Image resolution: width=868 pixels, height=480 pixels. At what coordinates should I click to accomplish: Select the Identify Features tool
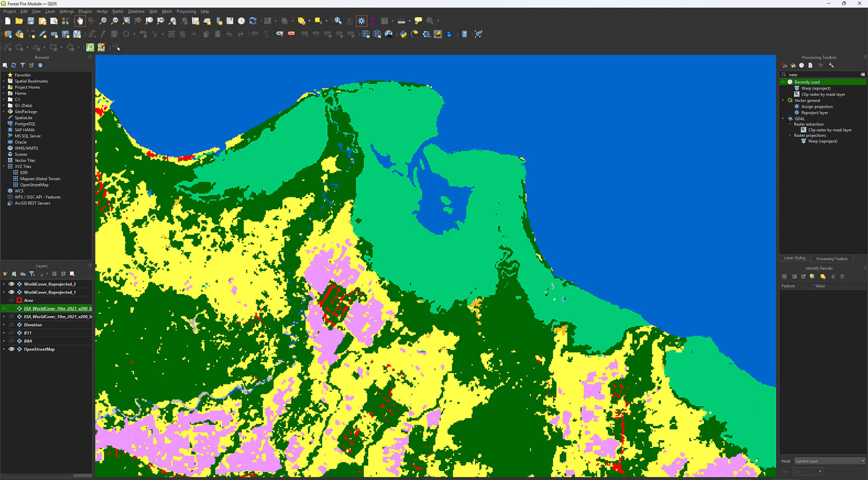pyautogui.click(x=338, y=21)
